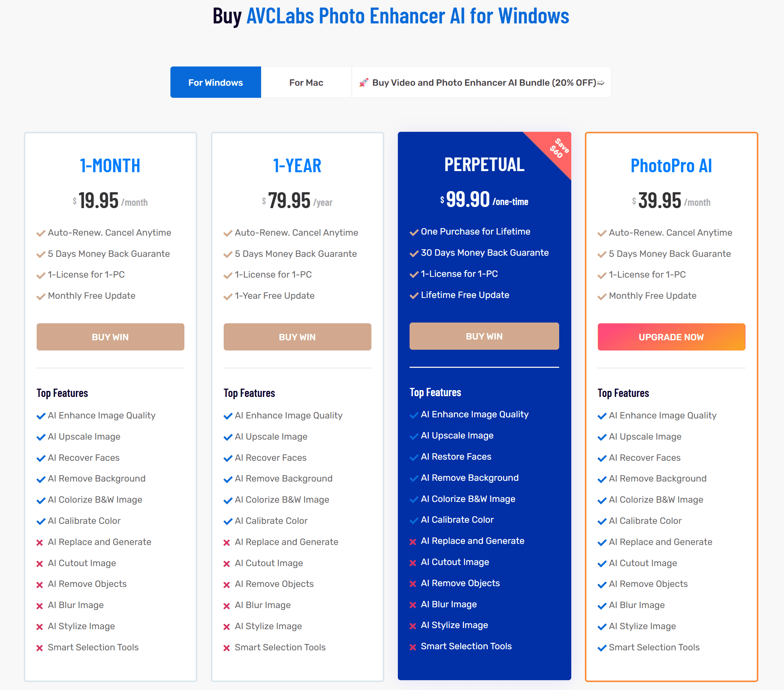The image size is (784, 690).
Task: Click check icon beside 1-YEAR 5 Days Money Back Guarante
Action: click(228, 255)
